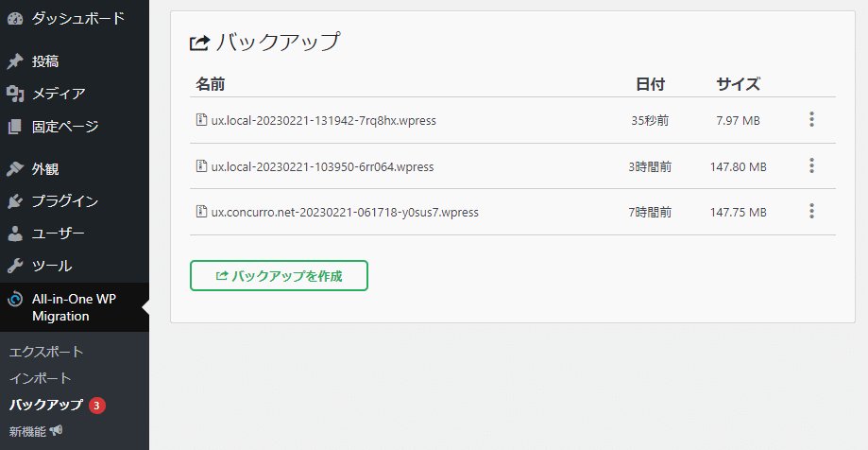
Task: Expand actions for ux.concurro.net backup
Action: pos(811,212)
